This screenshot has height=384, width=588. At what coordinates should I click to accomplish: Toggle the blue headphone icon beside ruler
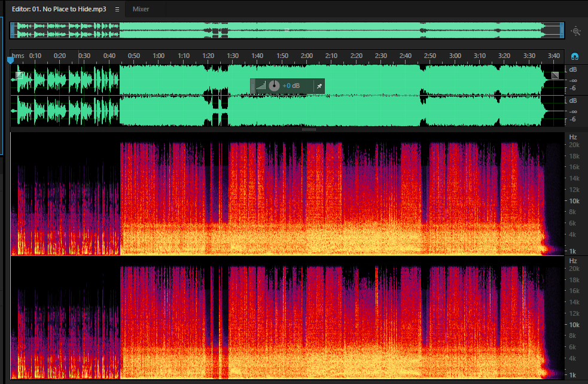(574, 57)
